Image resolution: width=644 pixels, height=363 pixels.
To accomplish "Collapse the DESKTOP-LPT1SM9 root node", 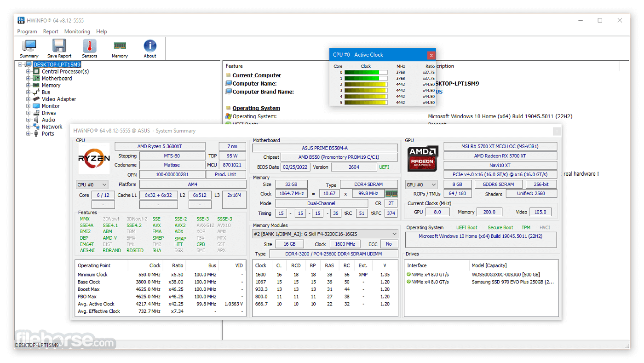I will pos(21,64).
